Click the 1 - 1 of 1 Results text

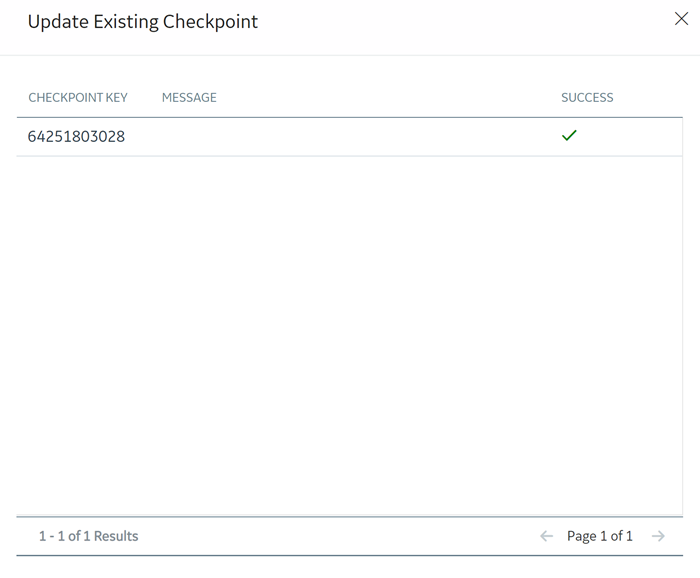(x=88, y=536)
